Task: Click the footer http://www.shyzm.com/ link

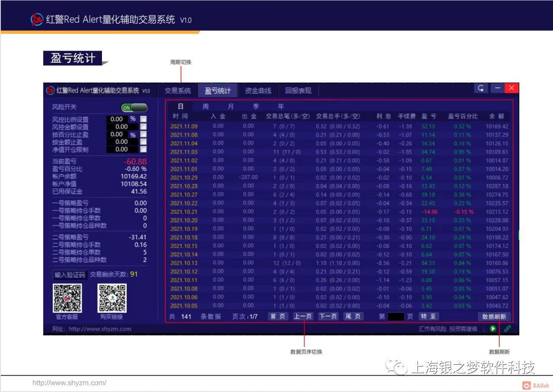Action: click(x=70, y=383)
